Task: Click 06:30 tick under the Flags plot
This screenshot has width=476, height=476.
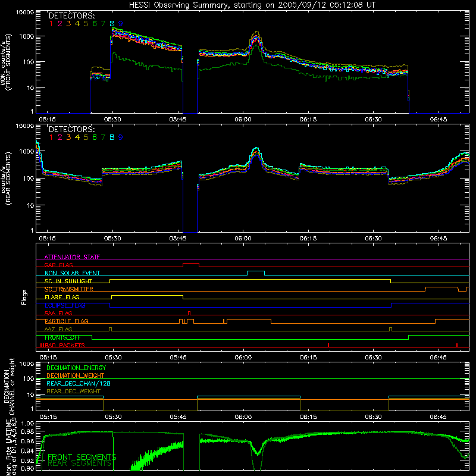Action: pyautogui.click(x=374, y=358)
